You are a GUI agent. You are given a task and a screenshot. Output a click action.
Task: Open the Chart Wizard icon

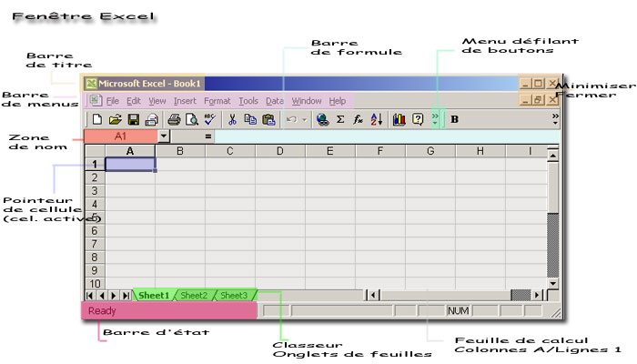pos(399,119)
